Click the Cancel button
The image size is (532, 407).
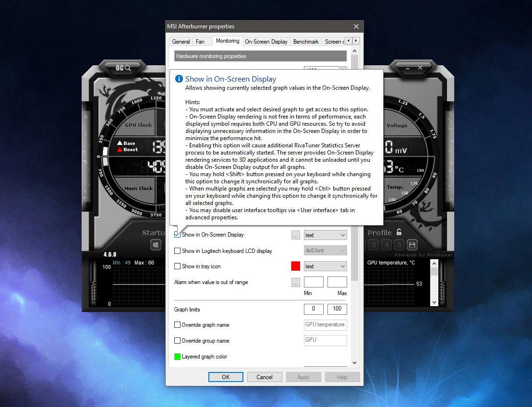click(x=264, y=377)
